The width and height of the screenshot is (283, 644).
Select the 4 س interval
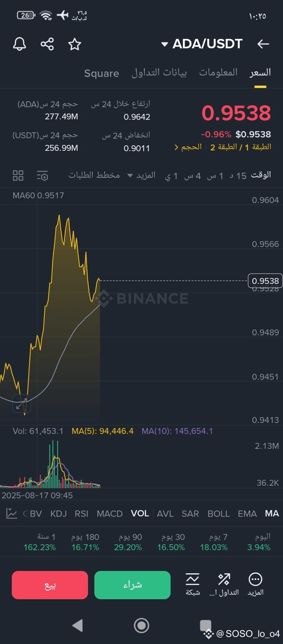(193, 176)
